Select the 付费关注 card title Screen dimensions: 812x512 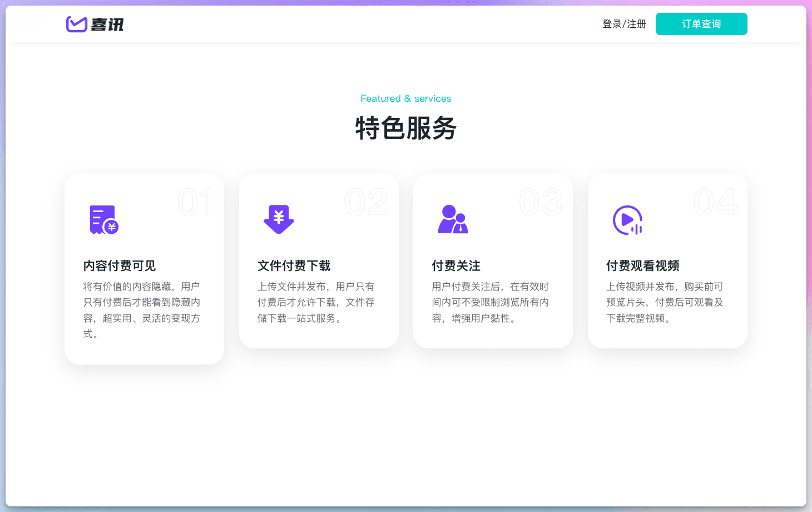pos(456,266)
